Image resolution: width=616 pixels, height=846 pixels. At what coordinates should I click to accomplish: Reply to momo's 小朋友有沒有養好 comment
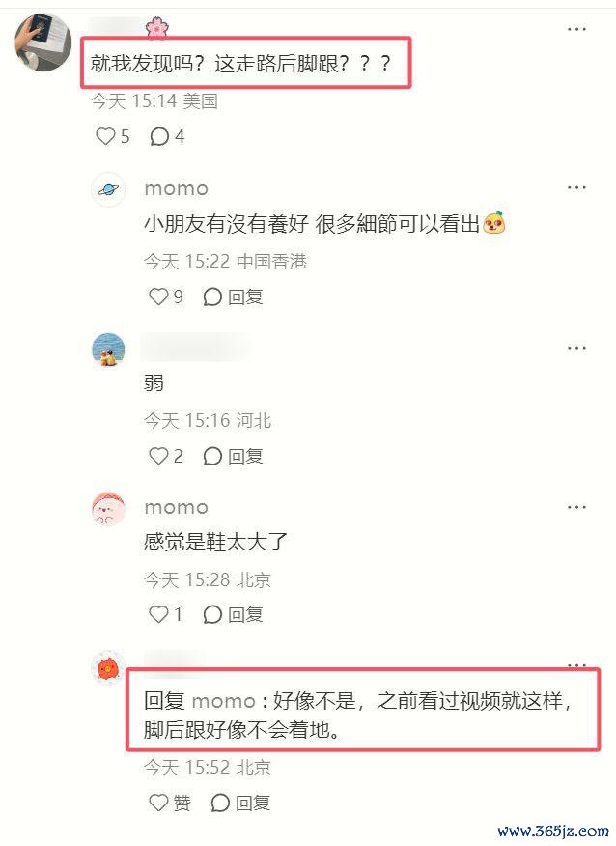(233, 296)
